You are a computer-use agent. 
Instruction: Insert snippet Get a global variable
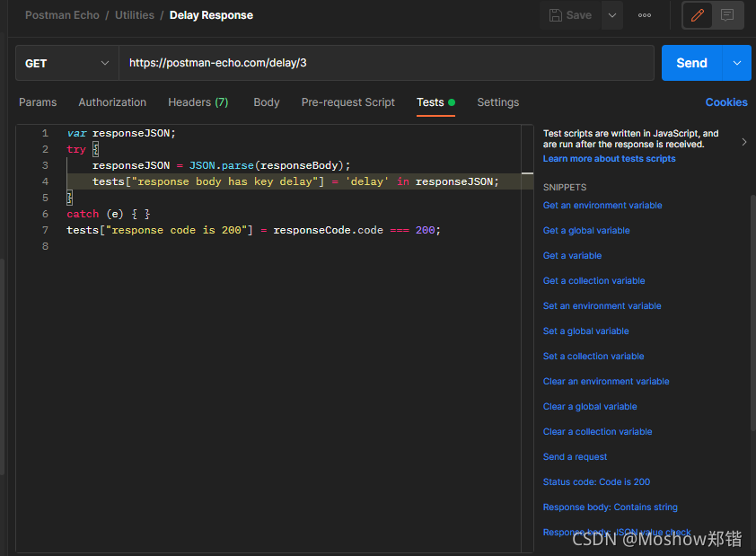coord(586,231)
